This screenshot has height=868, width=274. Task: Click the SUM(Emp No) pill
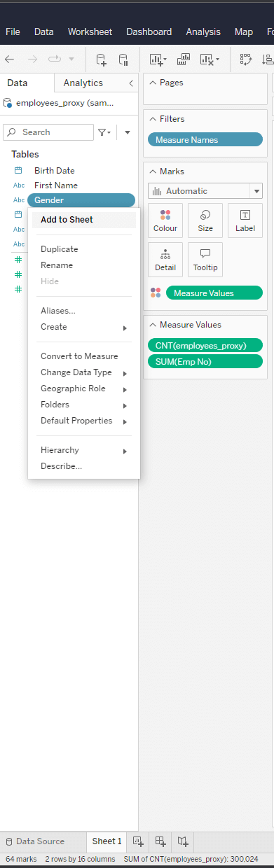205,361
